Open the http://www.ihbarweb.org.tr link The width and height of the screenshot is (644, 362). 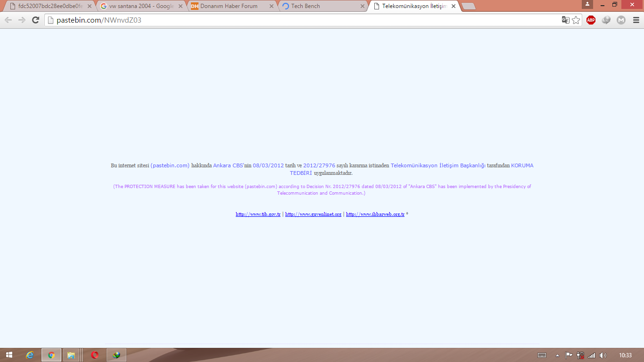pyautogui.click(x=375, y=214)
